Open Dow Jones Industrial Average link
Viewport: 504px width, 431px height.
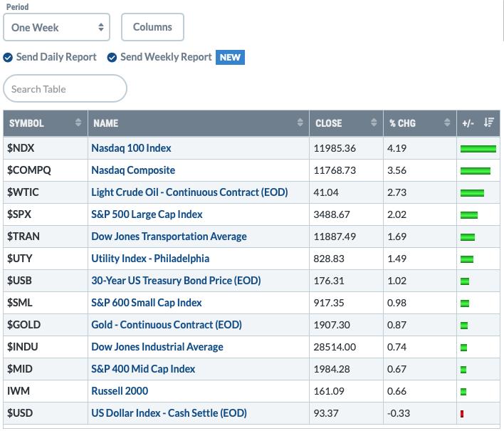157,347
